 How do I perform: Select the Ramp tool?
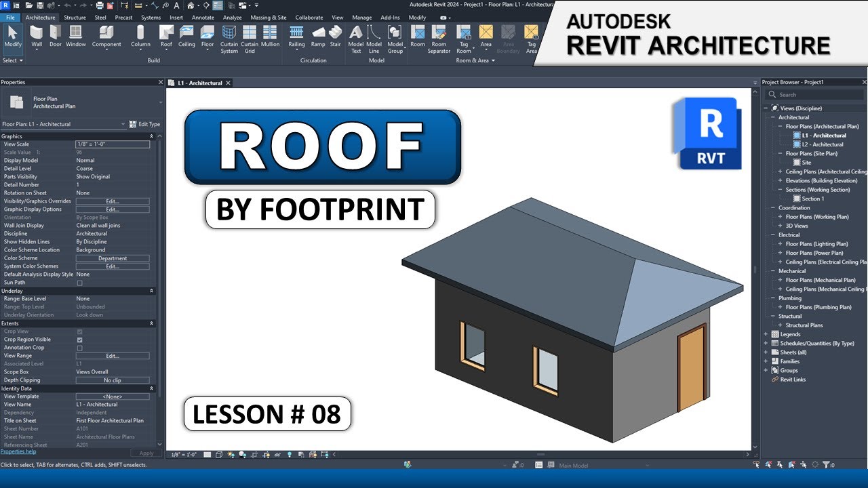pos(318,37)
